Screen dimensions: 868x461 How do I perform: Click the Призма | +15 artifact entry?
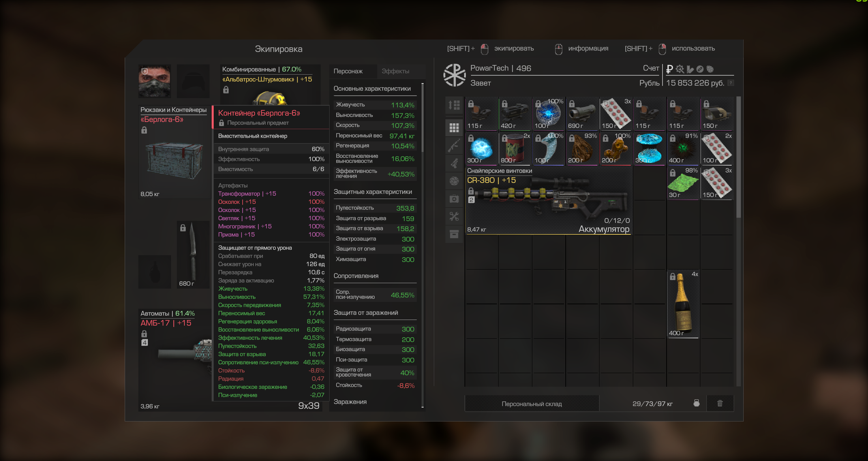coord(271,234)
